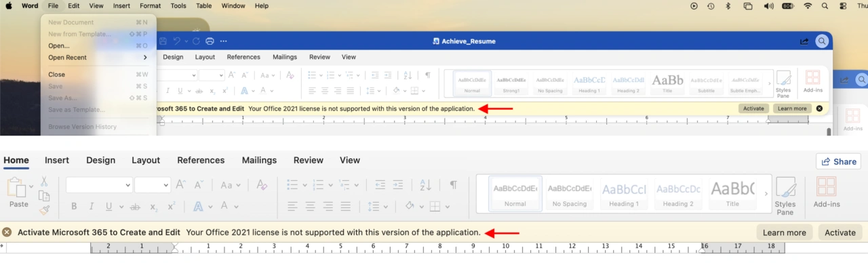This screenshot has height=263, width=868.
Task: Click the search magnifier in Word title bar
Action: point(822,41)
